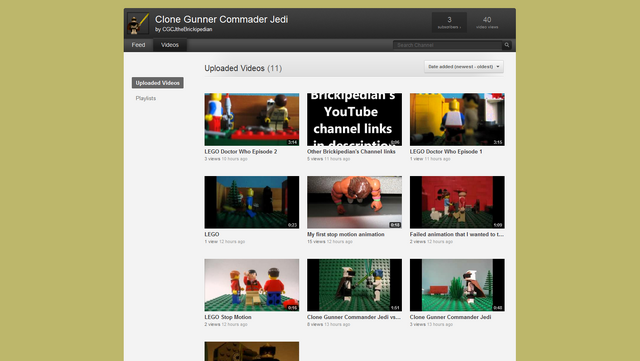640x361 pixels.
Task: Open the Videos tab
Action: [170, 45]
